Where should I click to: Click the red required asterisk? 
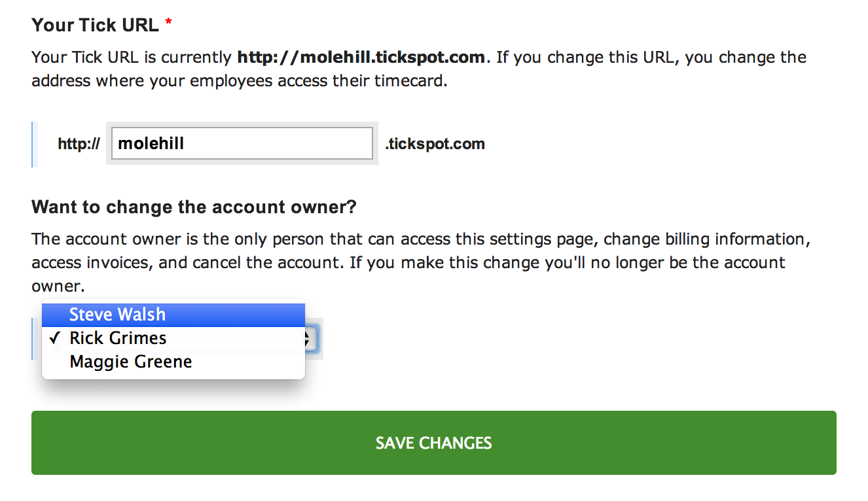point(168,22)
